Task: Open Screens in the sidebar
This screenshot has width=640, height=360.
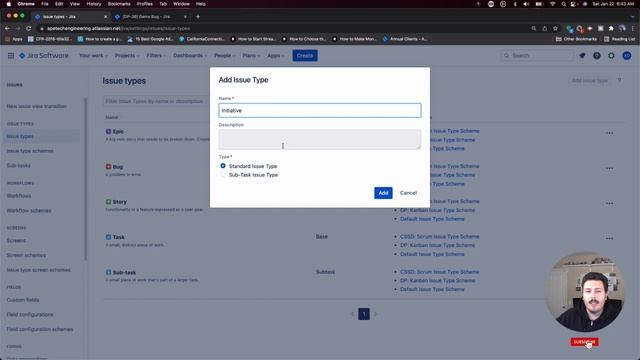Action: (16, 241)
